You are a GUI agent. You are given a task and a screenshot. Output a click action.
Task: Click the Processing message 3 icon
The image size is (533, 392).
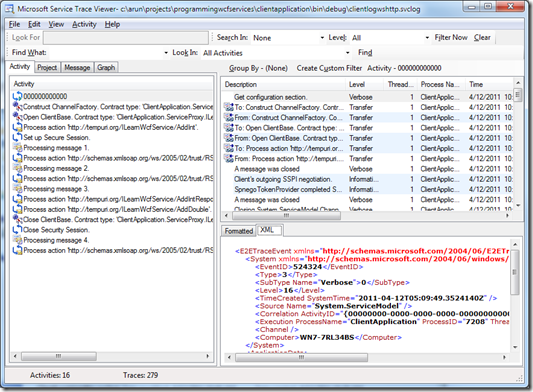pos(17,189)
